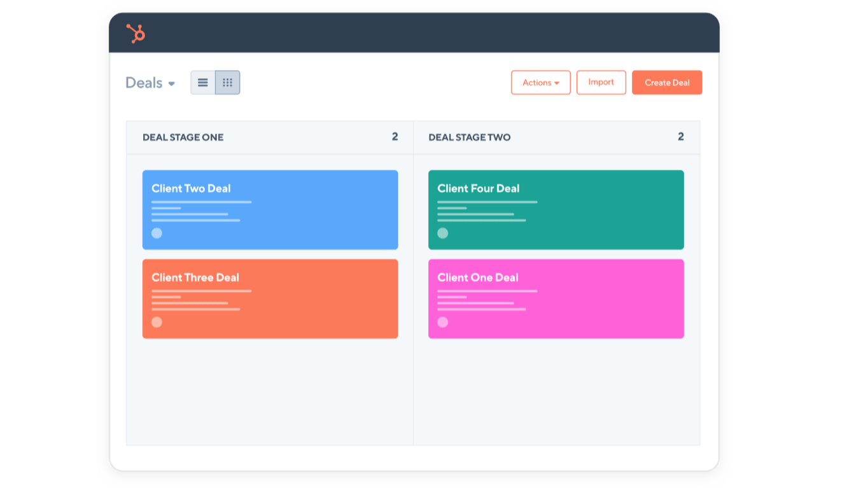Click the HubSpot sprocket logo
The width and height of the screenshot is (868, 488).
[x=136, y=34]
